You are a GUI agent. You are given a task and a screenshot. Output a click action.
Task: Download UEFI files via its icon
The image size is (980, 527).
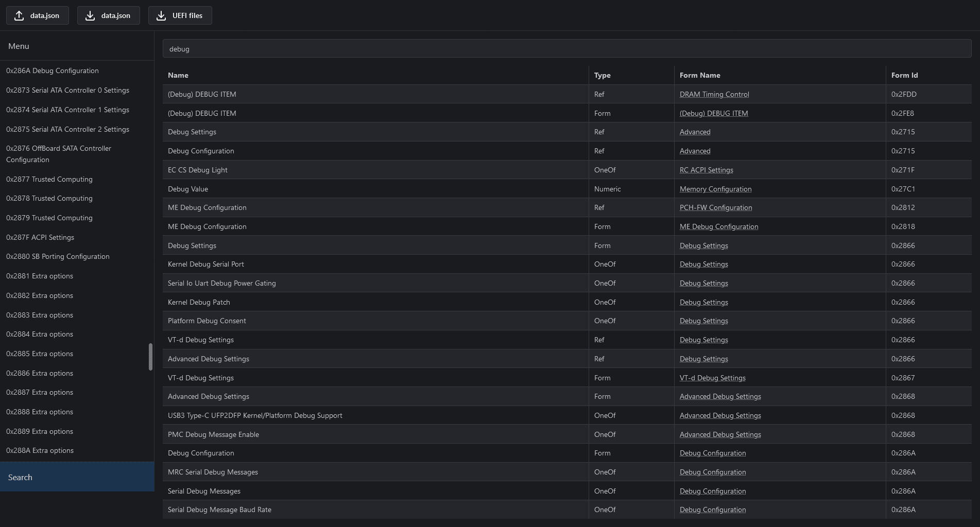161,15
